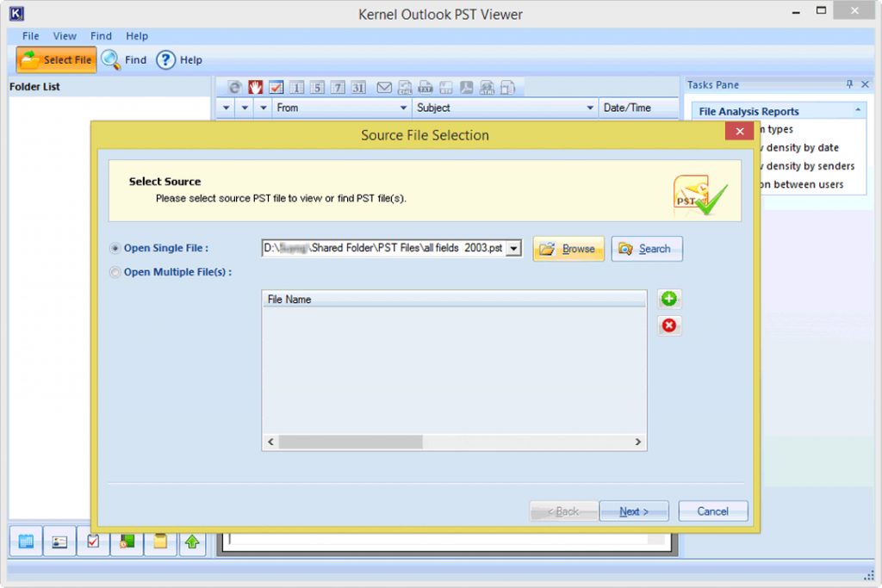Open the between users report link

point(801,184)
